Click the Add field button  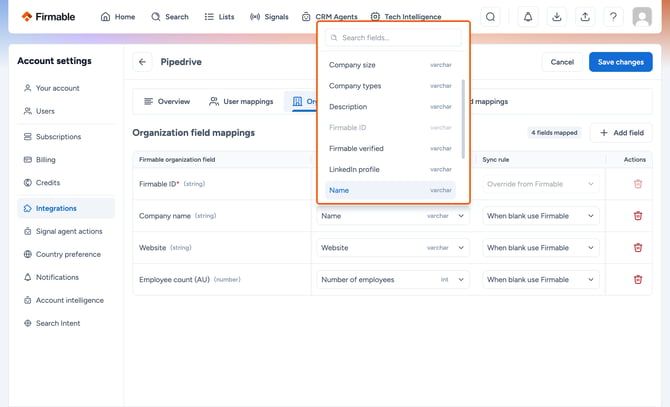pyautogui.click(x=621, y=133)
